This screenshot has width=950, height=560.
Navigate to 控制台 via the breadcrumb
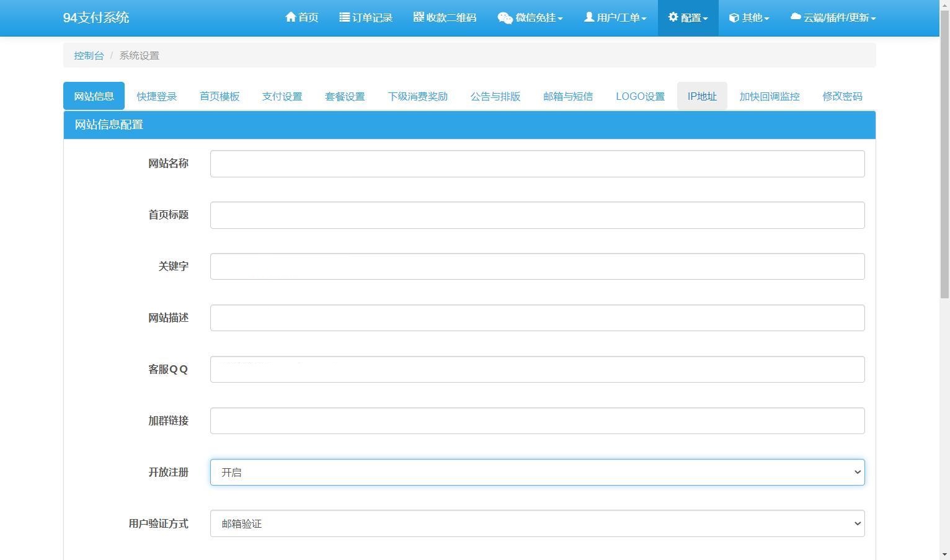pos(89,55)
